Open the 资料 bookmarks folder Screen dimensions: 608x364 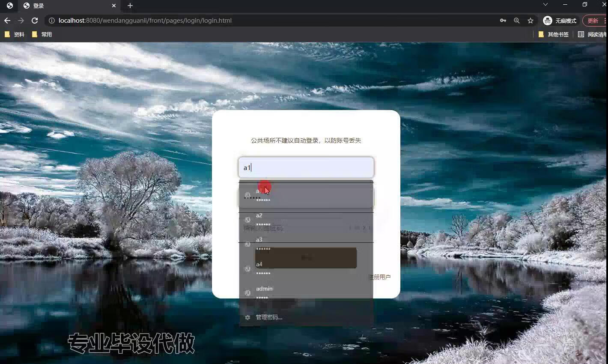pyautogui.click(x=15, y=34)
